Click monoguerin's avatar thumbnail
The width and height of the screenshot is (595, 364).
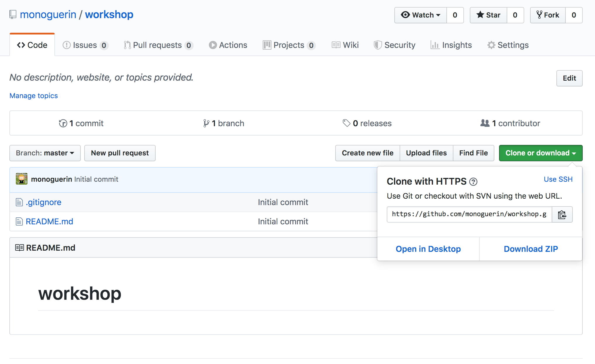tap(22, 179)
